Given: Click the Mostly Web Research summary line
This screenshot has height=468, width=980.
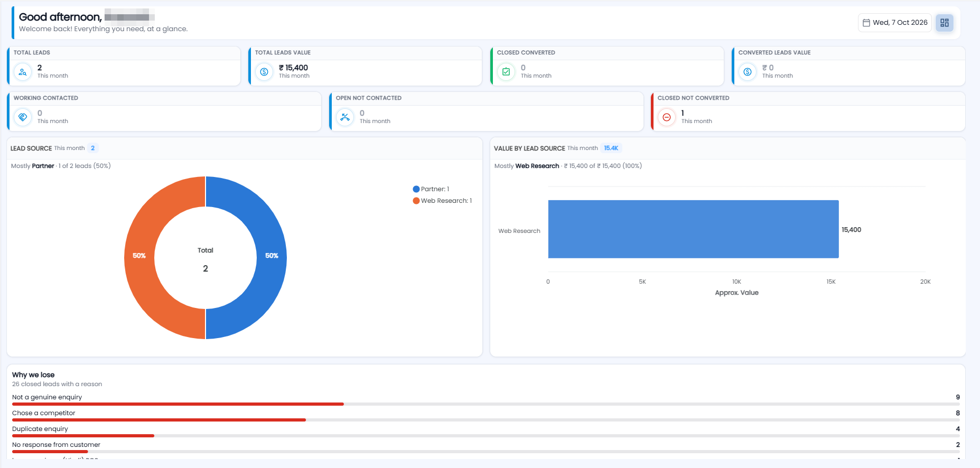Looking at the screenshot, I should (x=568, y=166).
